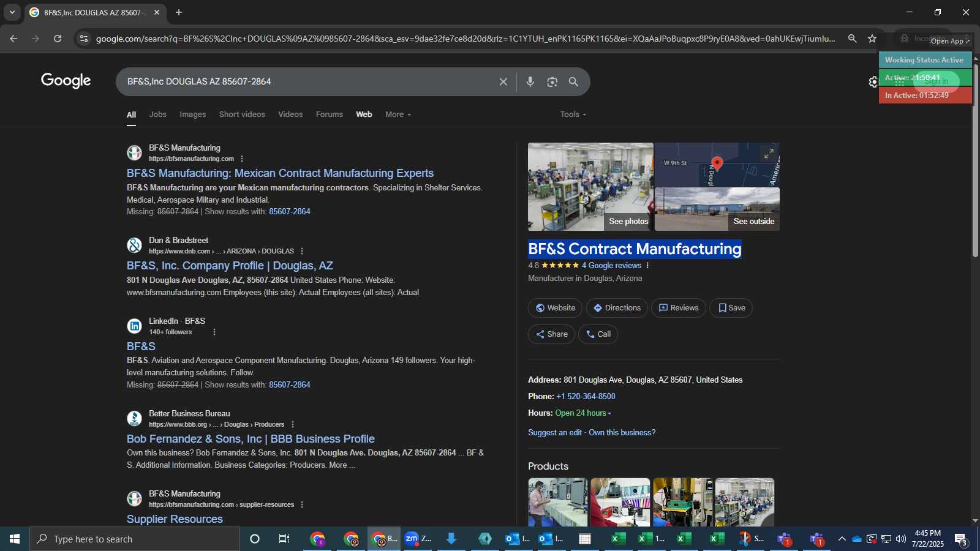Start voice search with microphone icon
This screenshot has width=980, height=551.
[x=530, y=81]
